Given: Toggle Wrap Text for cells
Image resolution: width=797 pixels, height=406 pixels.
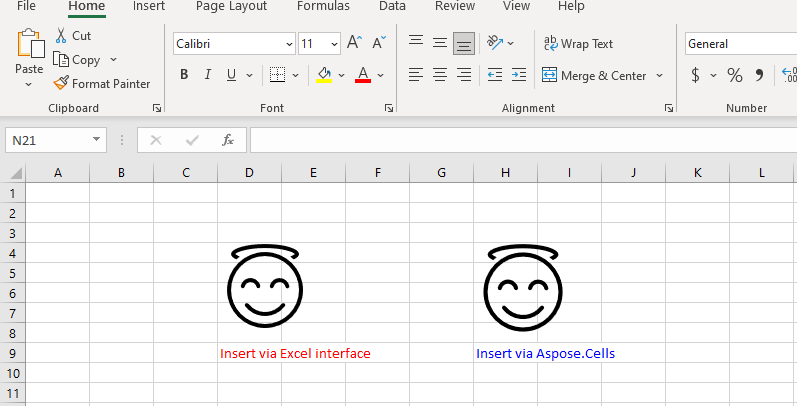Looking at the screenshot, I should click(x=579, y=44).
